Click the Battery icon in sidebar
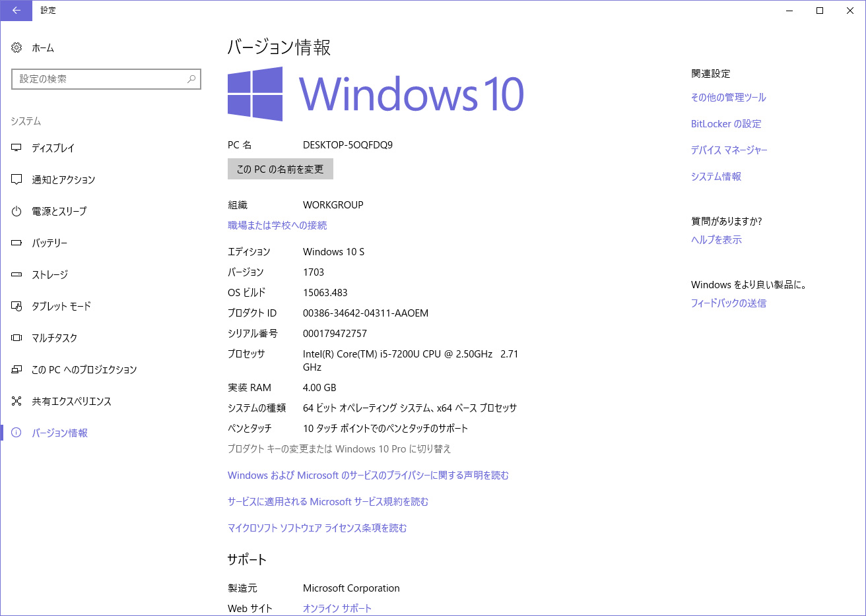 point(17,243)
